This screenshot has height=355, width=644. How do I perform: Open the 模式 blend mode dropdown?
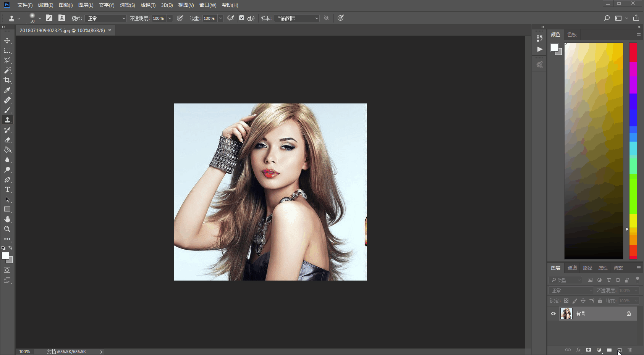[106, 18]
